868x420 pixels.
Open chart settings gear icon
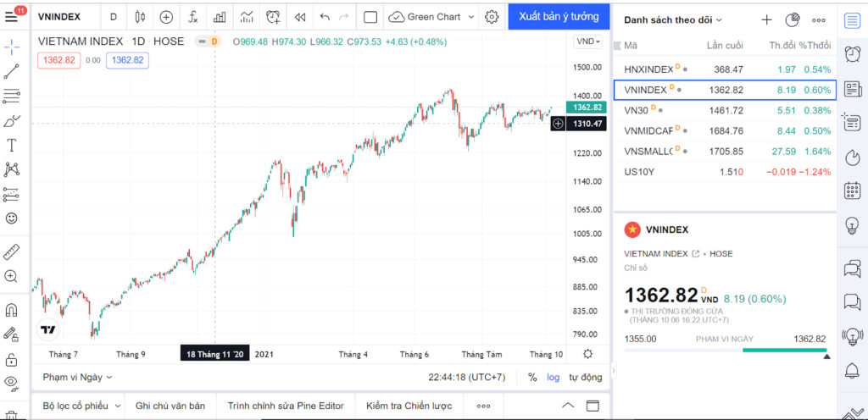pyautogui.click(x=492, y=17)
